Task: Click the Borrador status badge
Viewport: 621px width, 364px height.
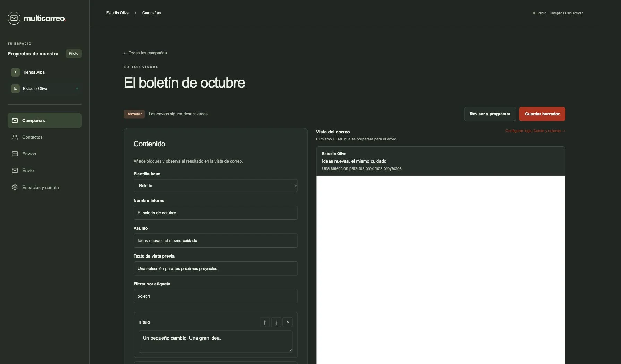Action: coord(134,114)
